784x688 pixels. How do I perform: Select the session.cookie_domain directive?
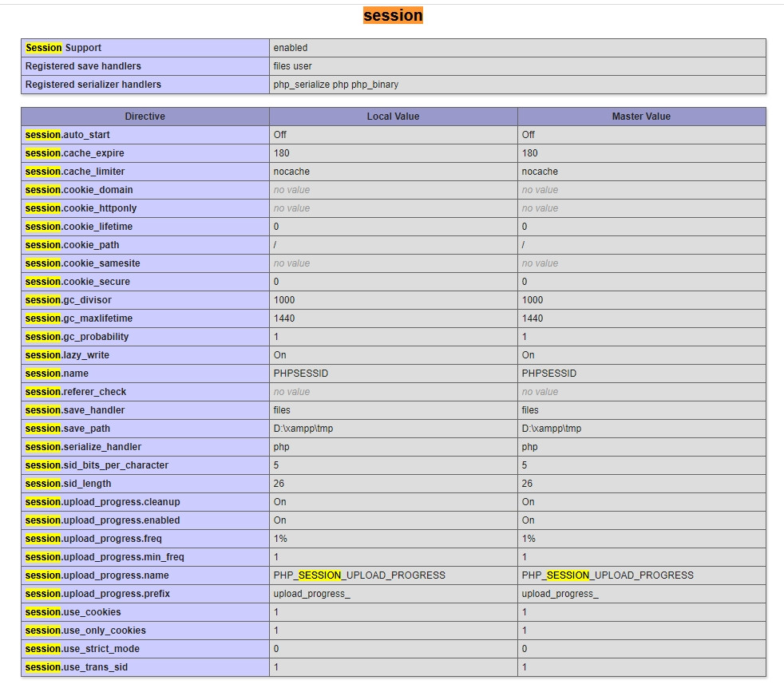[x=79, y=189]
